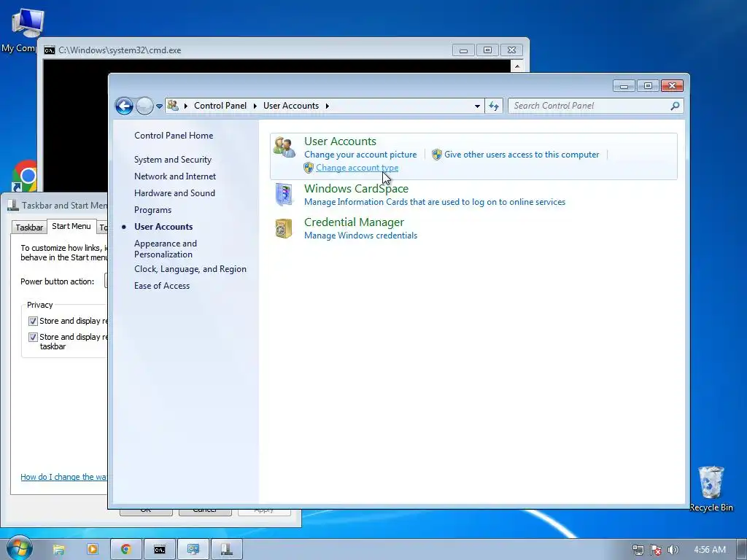Click the cmd.exe scrollbar up arrow
This screenshot has width=747, height=560.
(517, 66)
